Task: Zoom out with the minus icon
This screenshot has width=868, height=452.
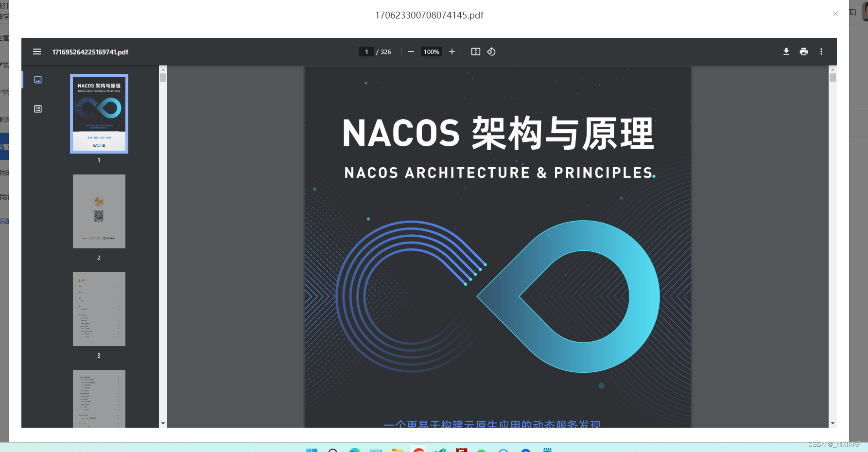Action: 411,52
